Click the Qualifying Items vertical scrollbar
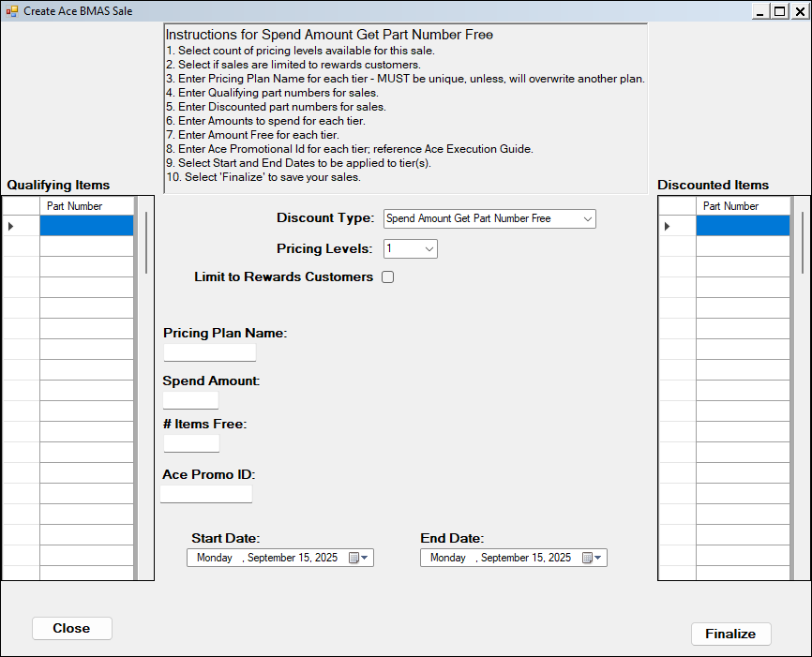 [146, 244]
